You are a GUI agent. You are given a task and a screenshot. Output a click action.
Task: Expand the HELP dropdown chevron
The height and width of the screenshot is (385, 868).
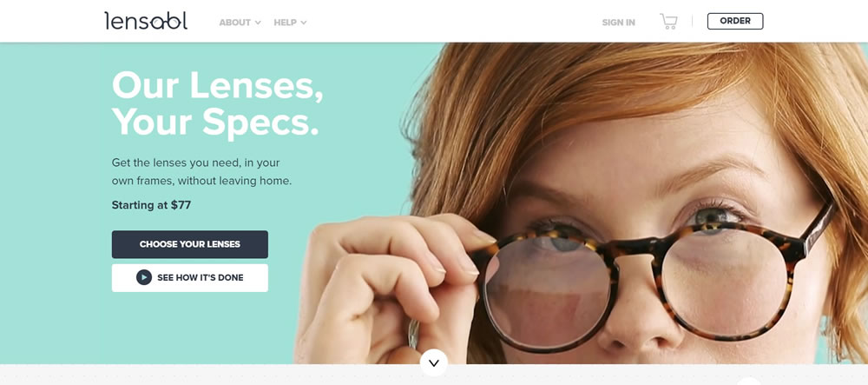[303, 23]
